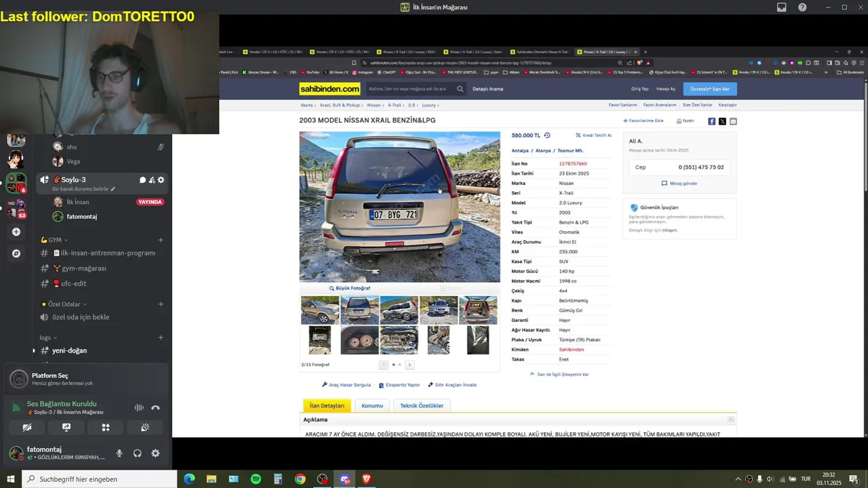Open Soylu-3 channel settings gear

pyautogui.click(x=161, y=180)
